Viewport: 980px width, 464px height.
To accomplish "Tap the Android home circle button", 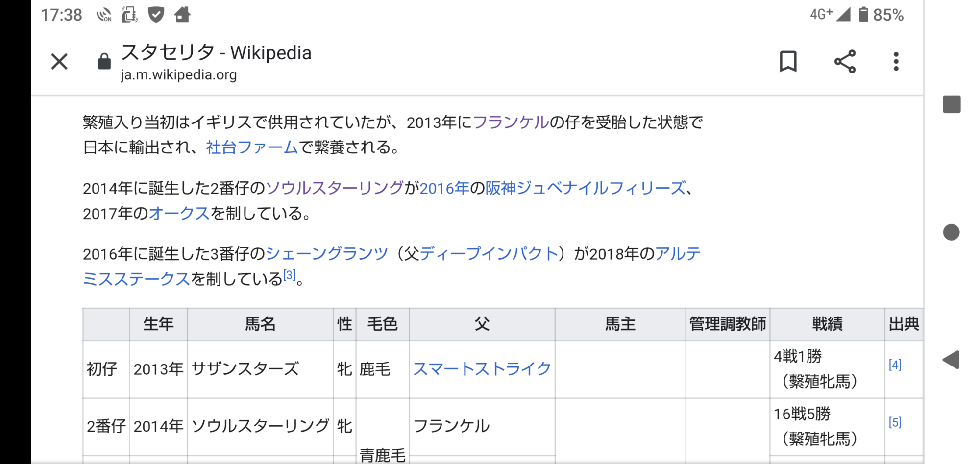I will tap(951, 232).
